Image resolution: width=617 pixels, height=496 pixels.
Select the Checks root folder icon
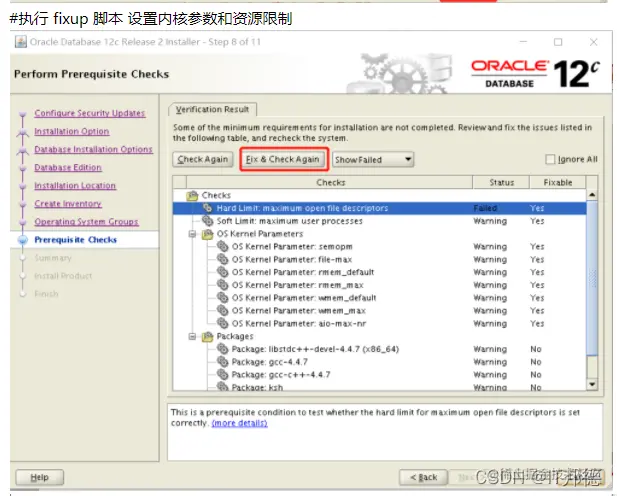pyautogui.click(x=192, y=195)
